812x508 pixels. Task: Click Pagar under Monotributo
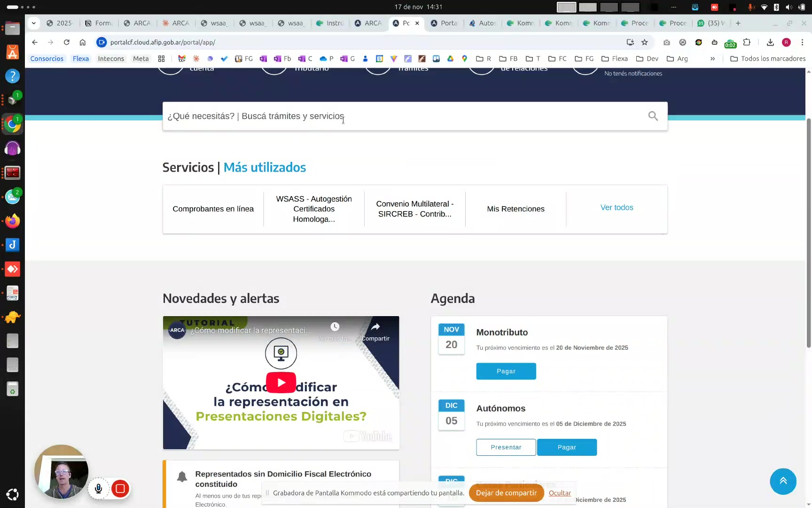[506, 371]
